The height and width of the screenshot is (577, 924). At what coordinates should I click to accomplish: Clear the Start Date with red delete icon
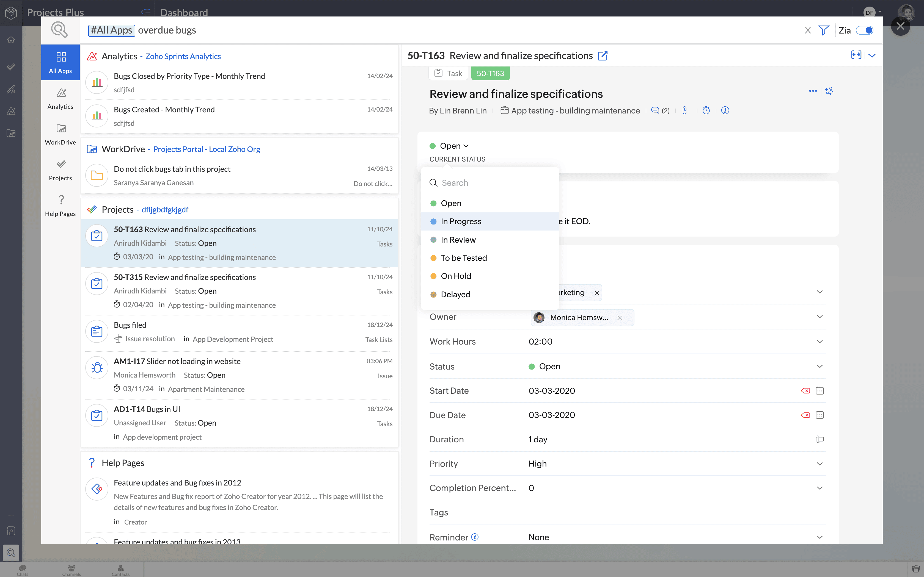pos(805,391)
